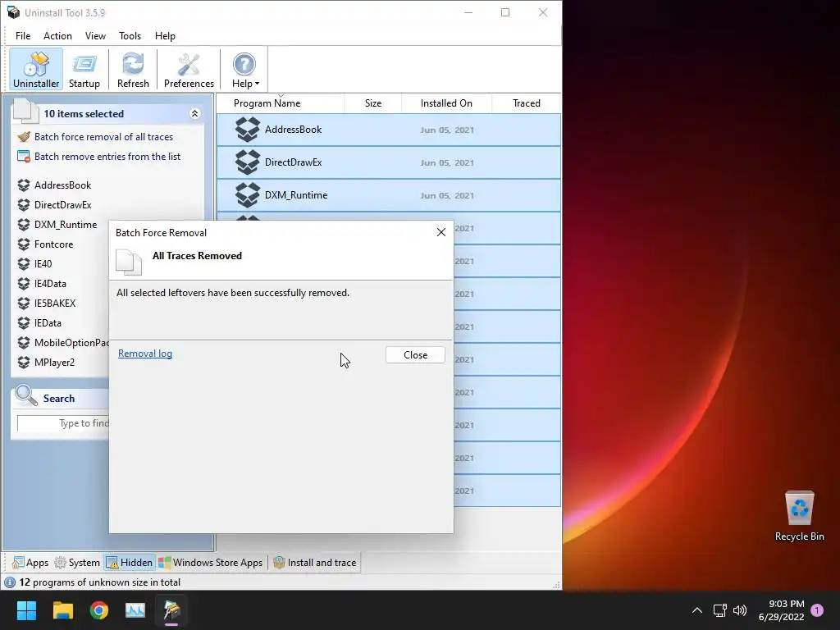Click the Uninstall Tool title bar app icon
The image size is (840, 630).
pyautogui.click(x=13, y=12)
